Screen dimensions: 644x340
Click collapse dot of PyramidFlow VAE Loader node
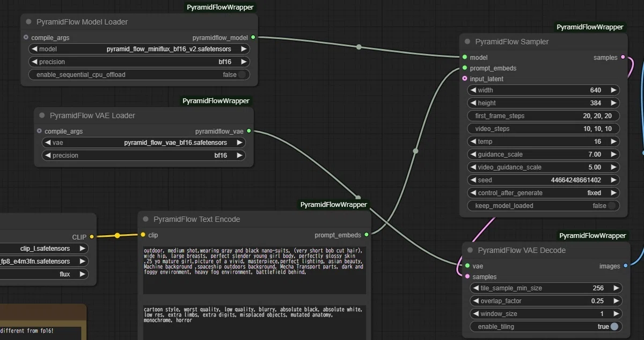42,115
